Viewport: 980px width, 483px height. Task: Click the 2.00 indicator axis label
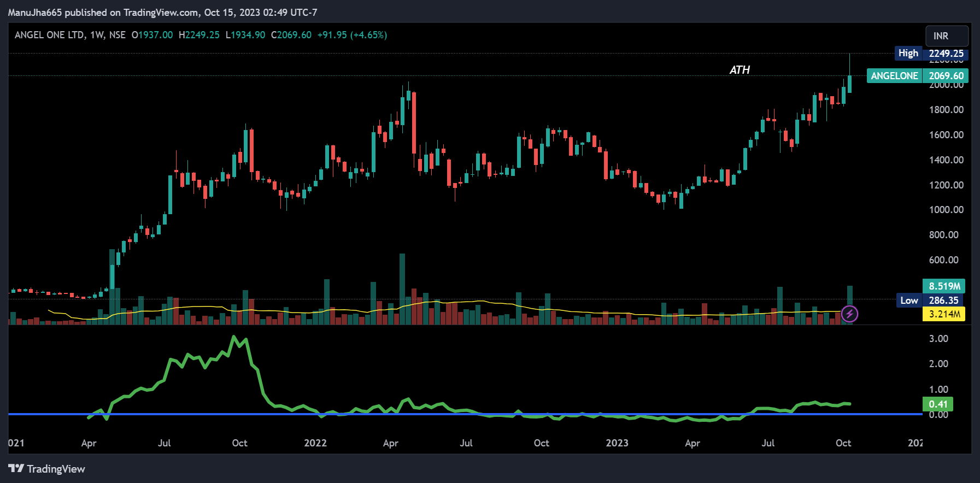(x=938, y=364)
